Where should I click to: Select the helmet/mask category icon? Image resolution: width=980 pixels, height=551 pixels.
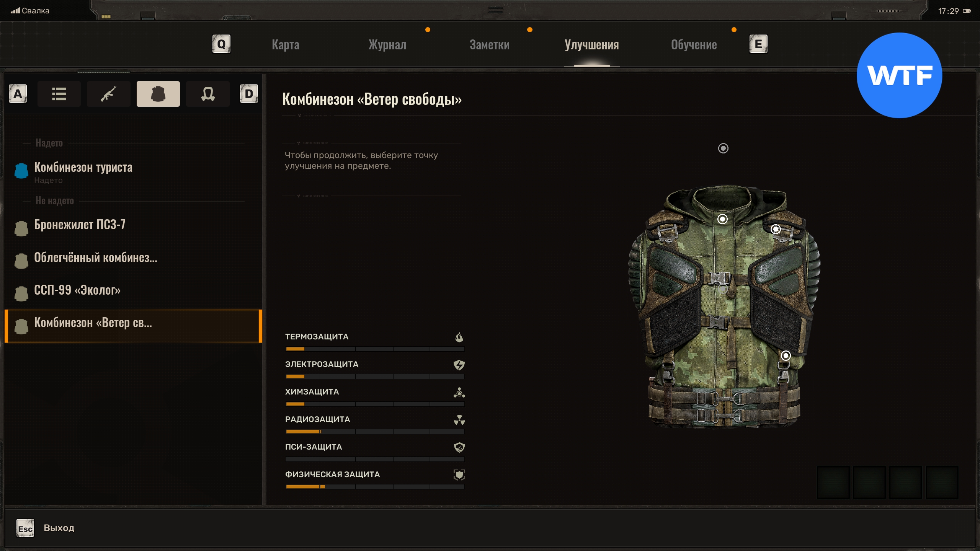pos(207,94)
